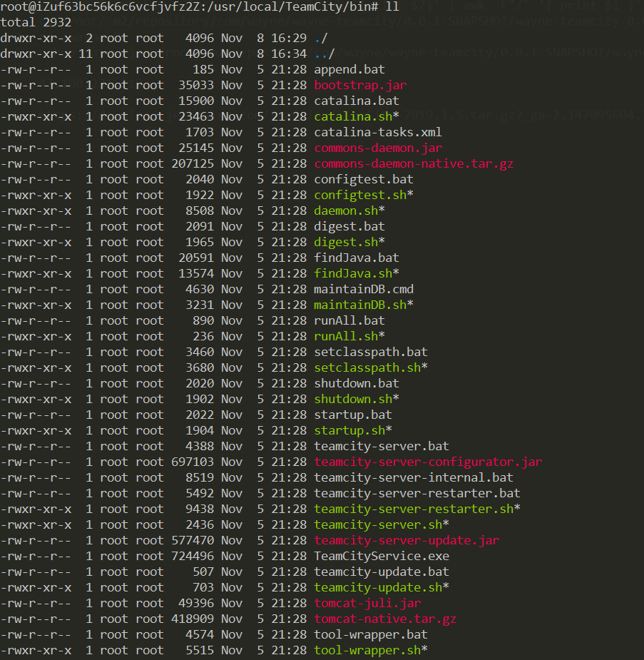Click the typed 'll' command

(x=392, y=6)
